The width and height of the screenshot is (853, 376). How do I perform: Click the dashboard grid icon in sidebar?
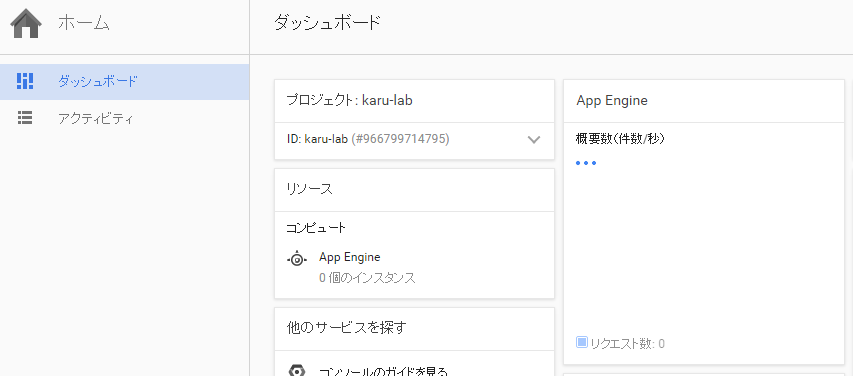point(25,81)
